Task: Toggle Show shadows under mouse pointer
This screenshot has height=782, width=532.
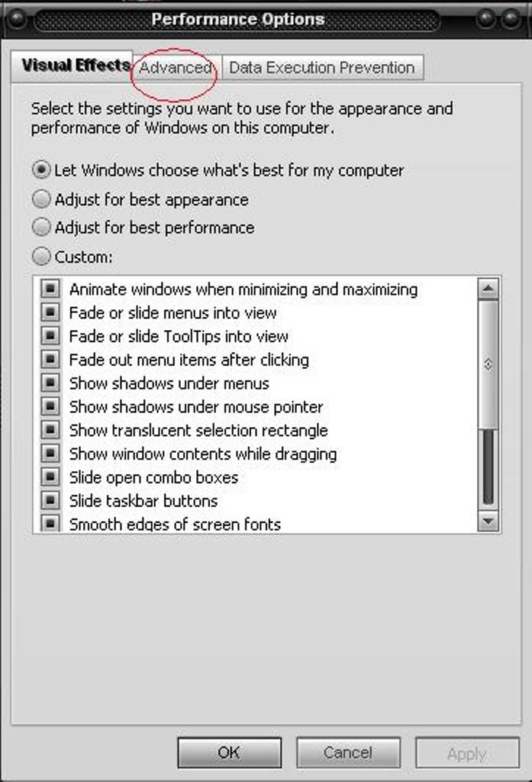Action: [50, 407]
